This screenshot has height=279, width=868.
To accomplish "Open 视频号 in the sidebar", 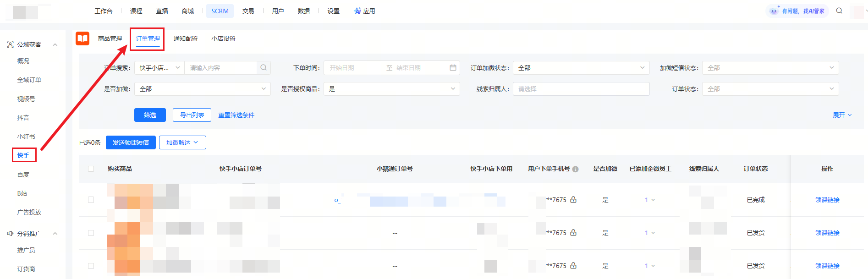I will coord(26,99).
